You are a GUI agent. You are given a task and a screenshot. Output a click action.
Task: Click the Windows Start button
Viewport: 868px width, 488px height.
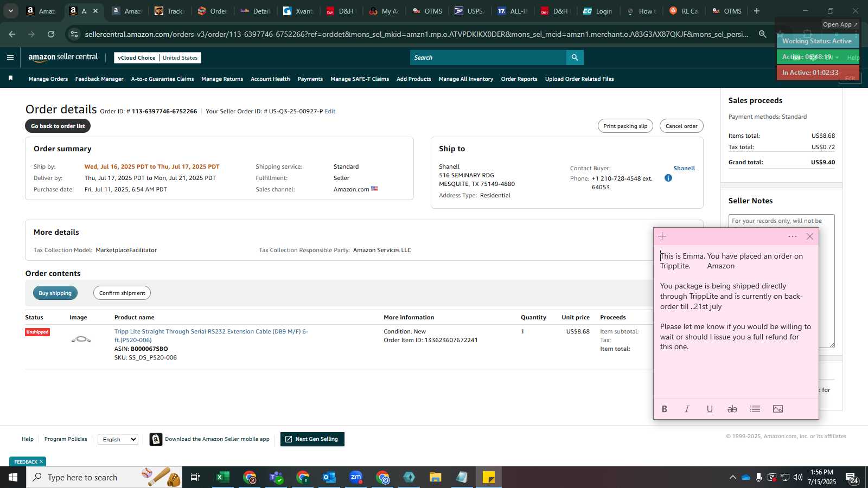click(13, 477)
